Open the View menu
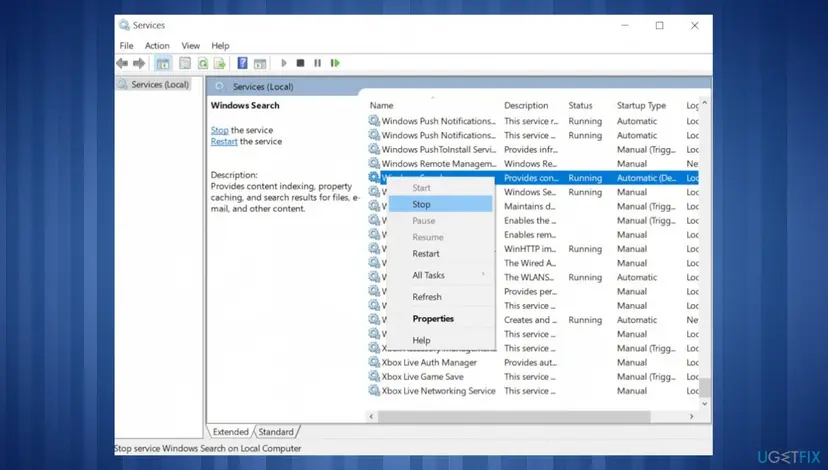This screenshot has width=828, height=470. pos(191,46)
